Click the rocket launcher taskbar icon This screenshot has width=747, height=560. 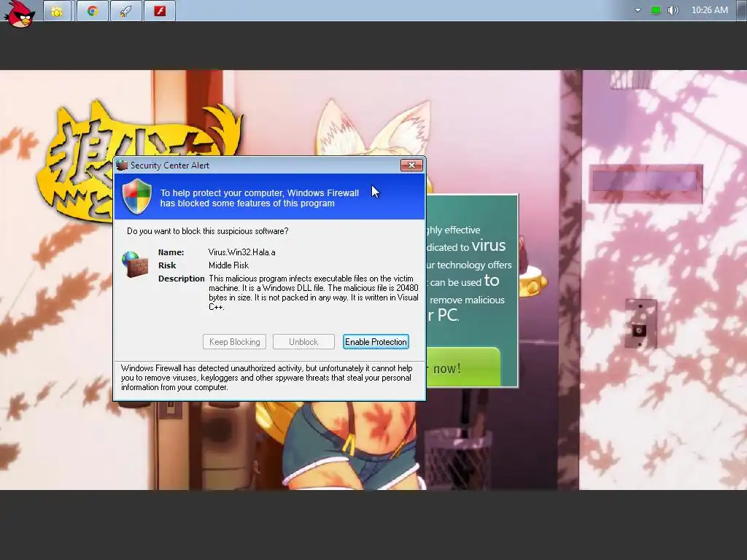(x=125, y=10)
